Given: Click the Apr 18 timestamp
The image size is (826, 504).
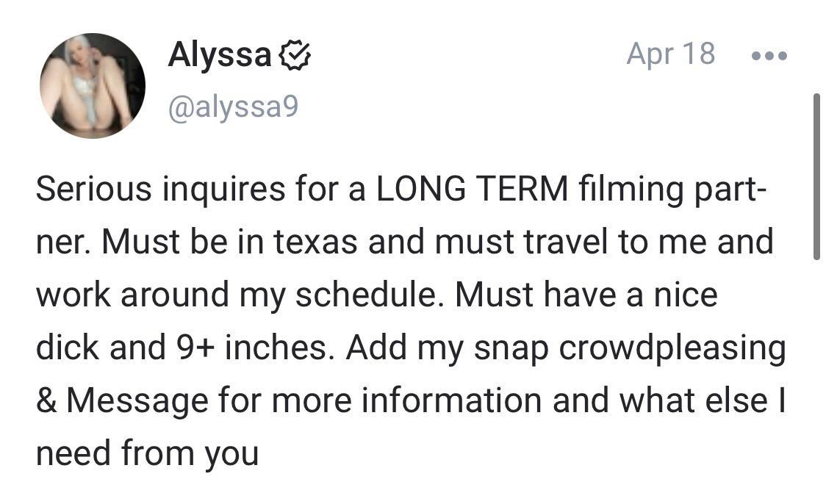Looking at the screenshot, I should click(671, 54).
